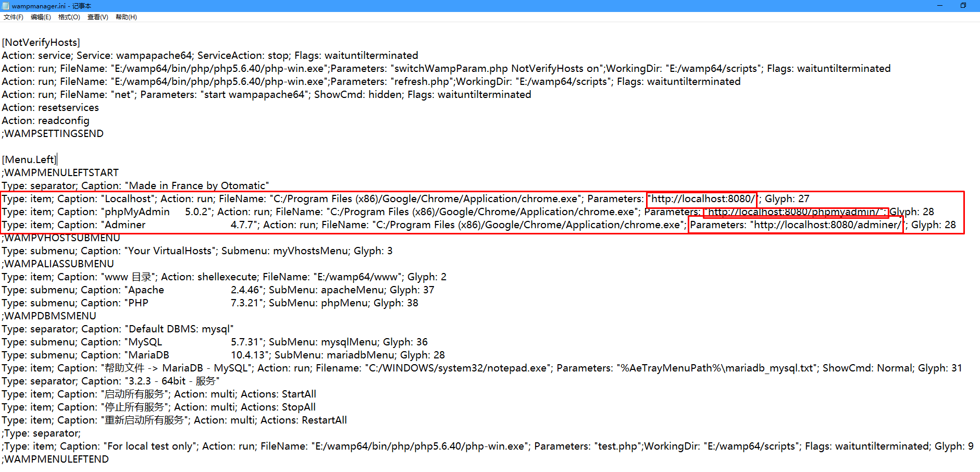Click the "MySQL 5.7.31" submenu line
This screenshot has width=980, height=472.
[215, 342]
